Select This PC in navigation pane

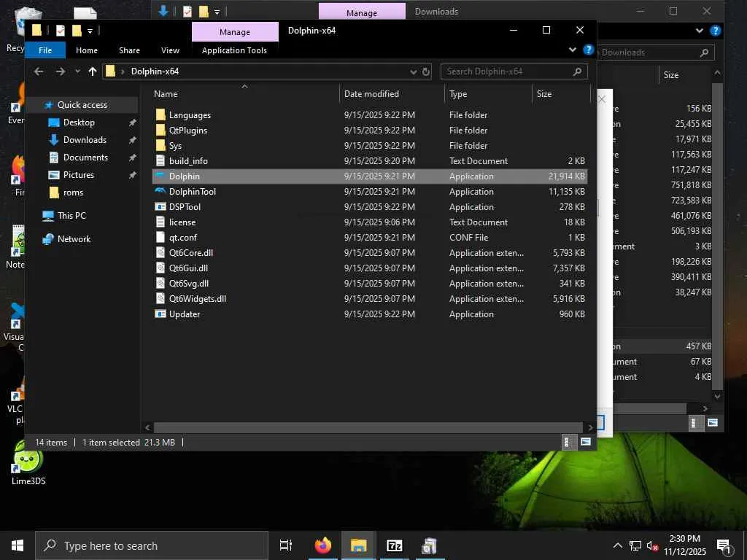71,216
